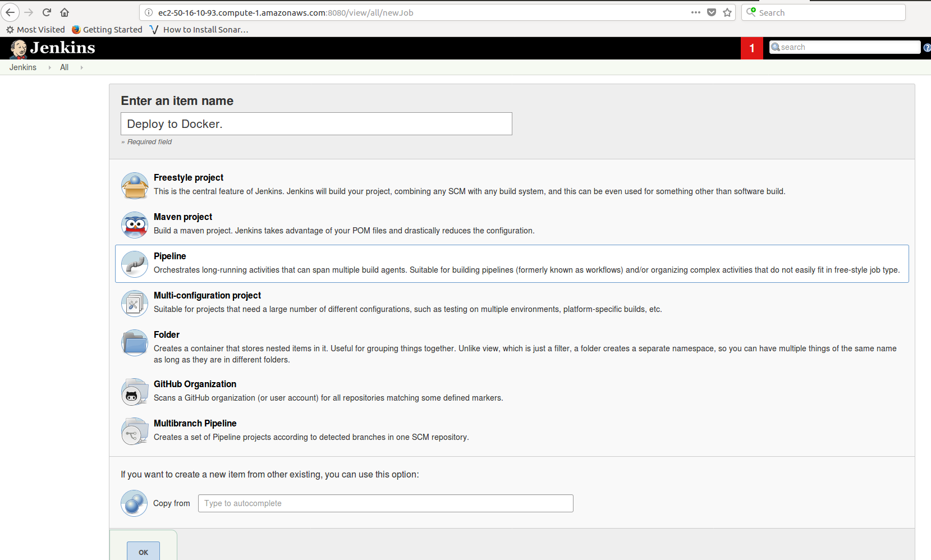The image size is (931, 560).
Task: Click the Jenkins header title
Action: tap(63, 48)
